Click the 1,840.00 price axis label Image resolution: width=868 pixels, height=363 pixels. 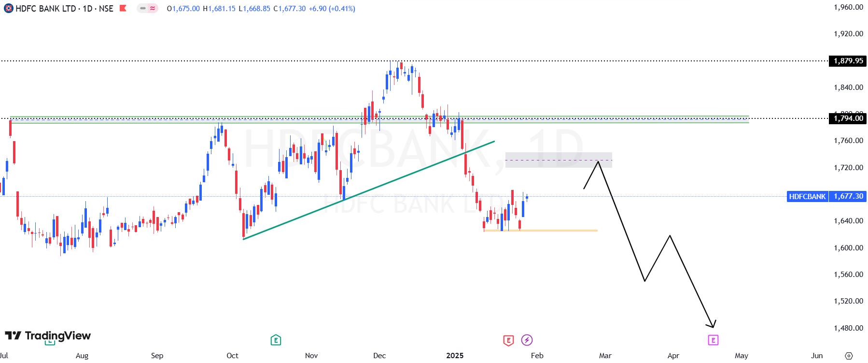tap(848, 87)
